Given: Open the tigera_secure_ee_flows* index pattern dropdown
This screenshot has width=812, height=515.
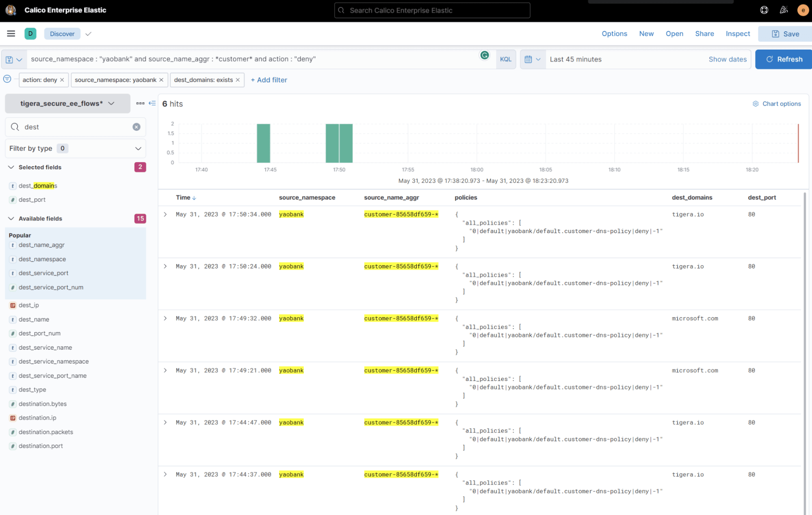Looking at the screenshot, I should point(67,104).
